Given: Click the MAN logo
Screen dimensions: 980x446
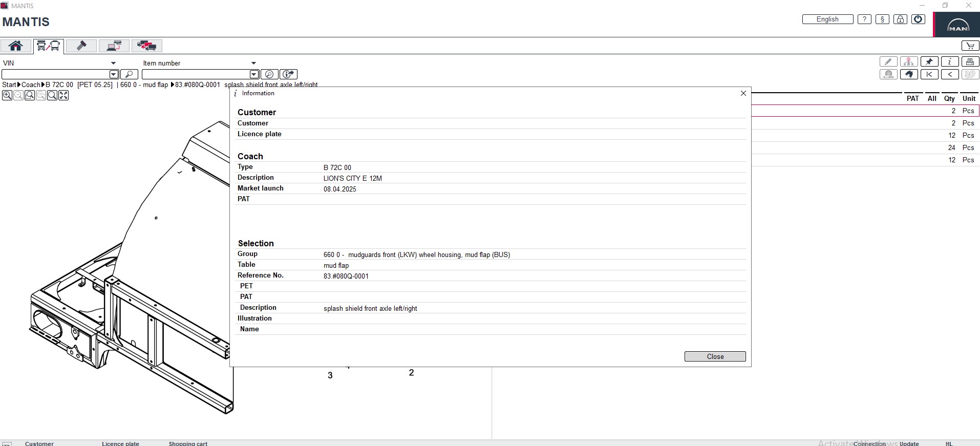Looking at the screenshot, I should [x=957, y=25].
